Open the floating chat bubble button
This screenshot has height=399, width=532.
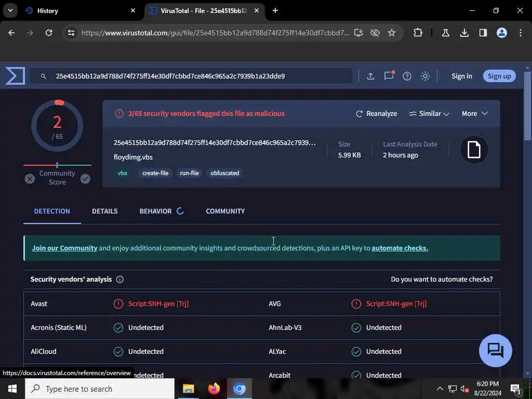[x=495, y=351]
